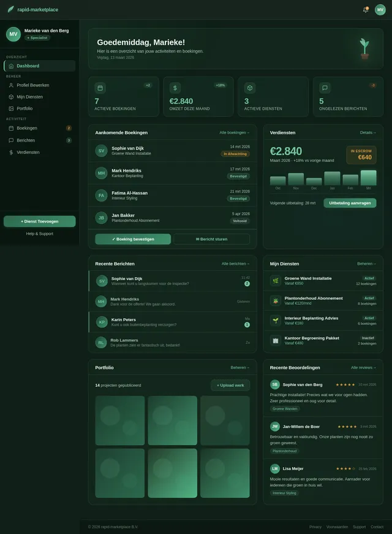Image resolution: width=392 pixels, height=534 pixels.
Task: Click the JW reviewer avatar
Action: (x=275, y=426)
